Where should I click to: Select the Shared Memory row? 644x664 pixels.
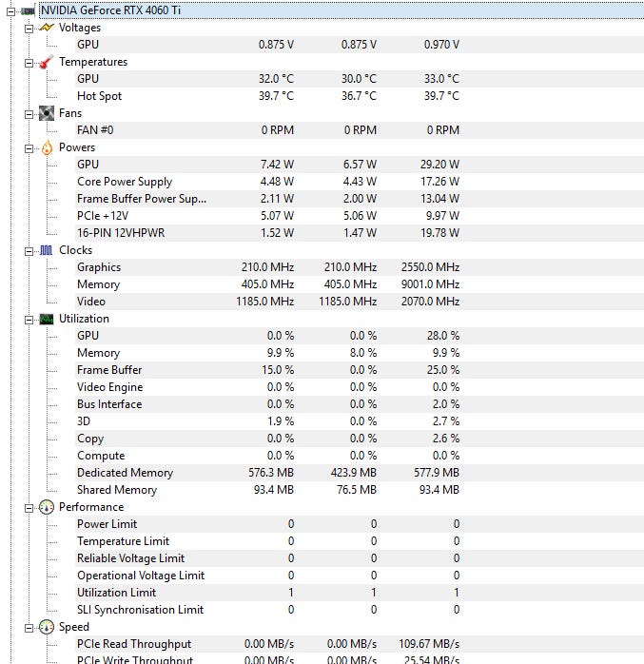(360, 490)
